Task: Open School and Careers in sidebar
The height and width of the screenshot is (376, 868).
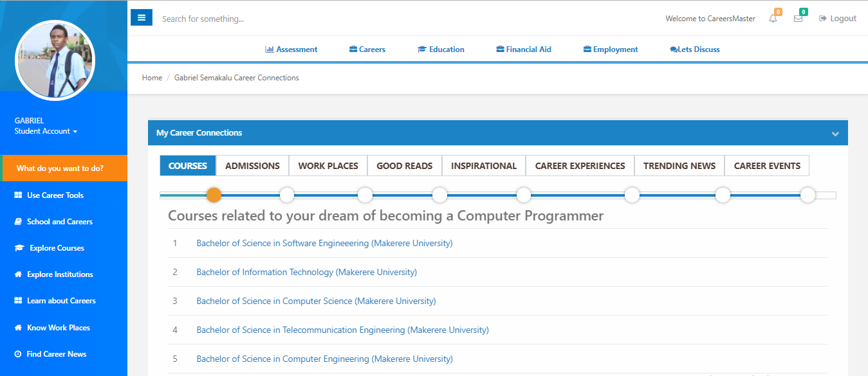Action: click(53, 222)
